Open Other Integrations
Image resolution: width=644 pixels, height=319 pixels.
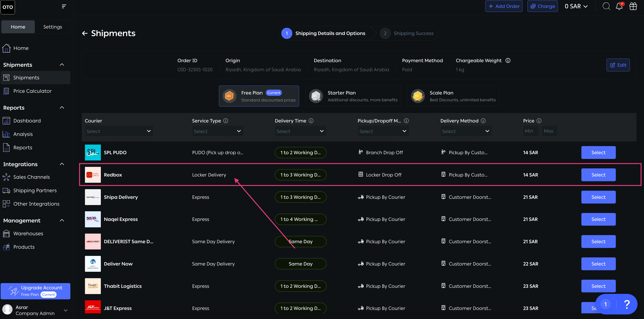pos(35,204)
